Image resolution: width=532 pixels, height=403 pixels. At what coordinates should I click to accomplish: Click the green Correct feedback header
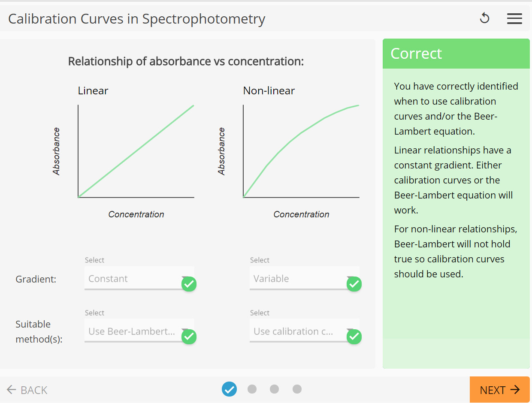[x=456, y=54]
